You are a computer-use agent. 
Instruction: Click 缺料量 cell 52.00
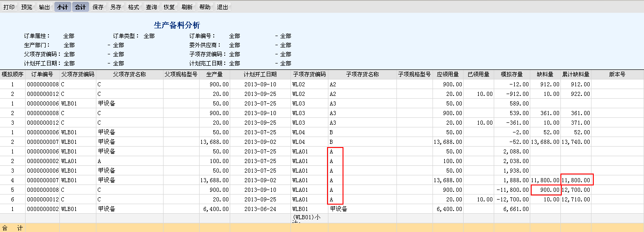click(545, 132)
